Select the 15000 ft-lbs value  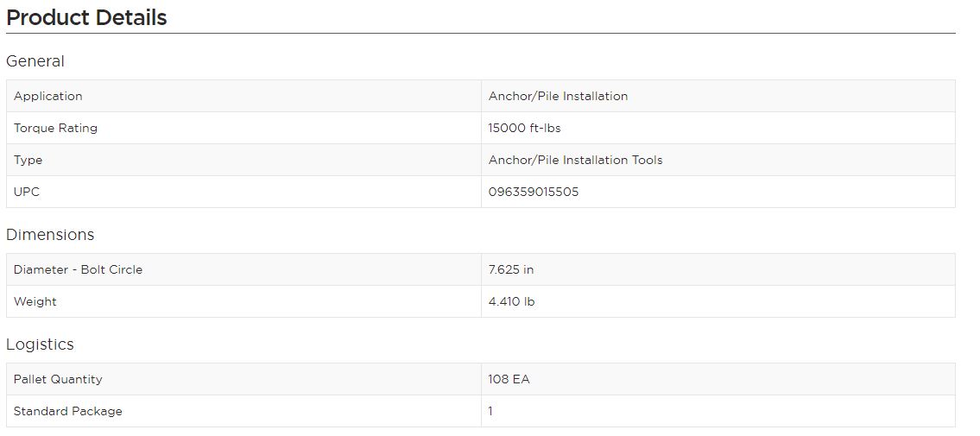point(525,128)
